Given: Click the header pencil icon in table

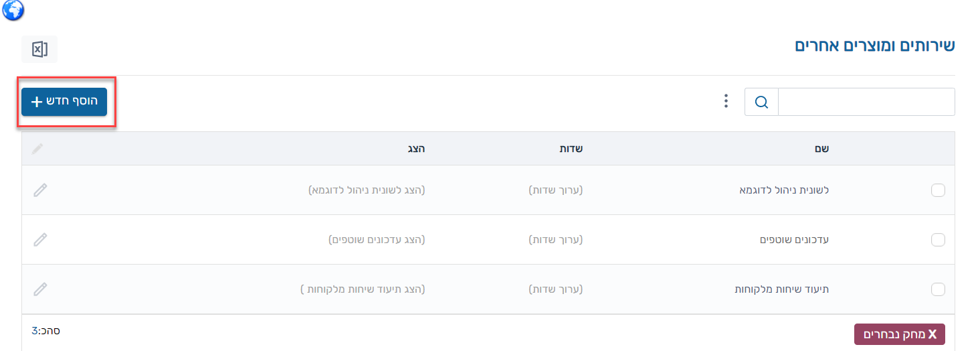Looking at the screenshot, I should [x=37, y=149].
